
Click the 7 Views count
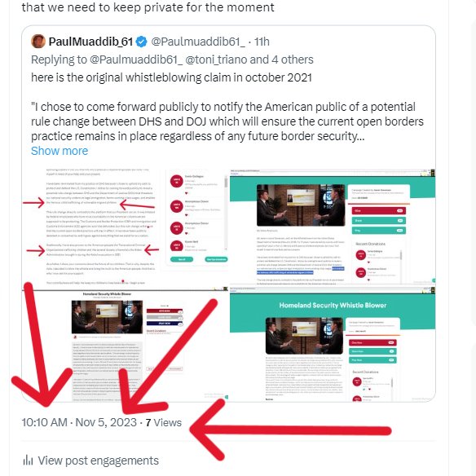point(163,422)
